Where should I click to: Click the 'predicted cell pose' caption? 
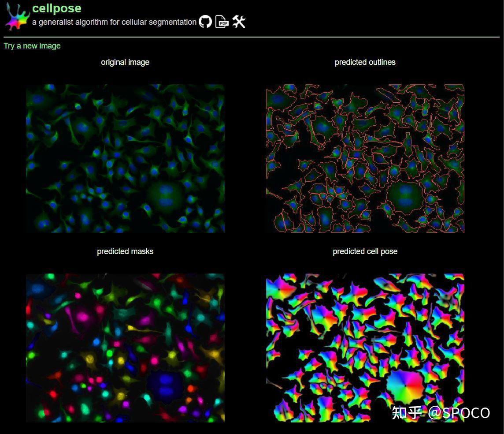[365, 251]
